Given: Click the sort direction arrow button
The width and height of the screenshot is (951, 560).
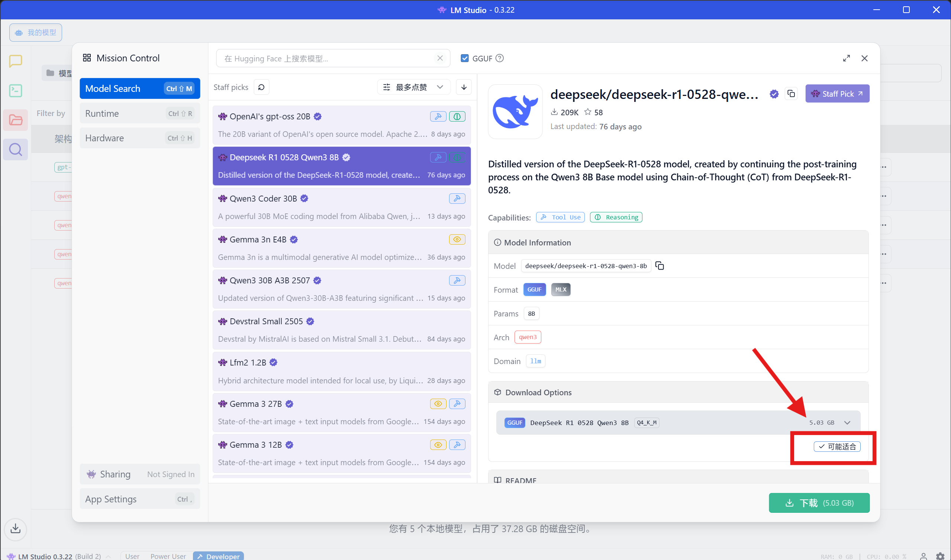Looking at the screenshot, I should [x=464, y=87].
